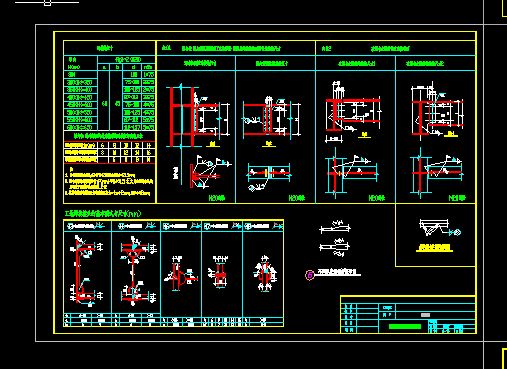Select the fourth panel's lower plan view detail
507x369 pixels.
[x=437, y=173]
